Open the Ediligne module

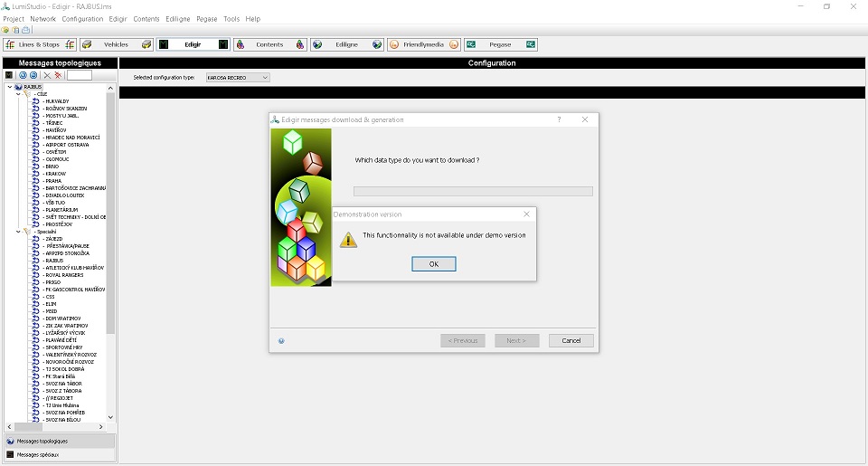(346, 44)
